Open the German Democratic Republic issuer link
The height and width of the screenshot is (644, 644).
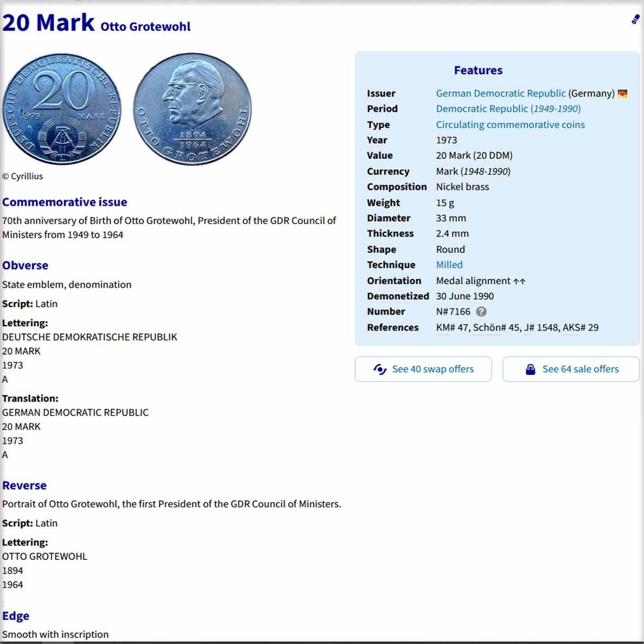pyautogui.click(x=500, y=93)
